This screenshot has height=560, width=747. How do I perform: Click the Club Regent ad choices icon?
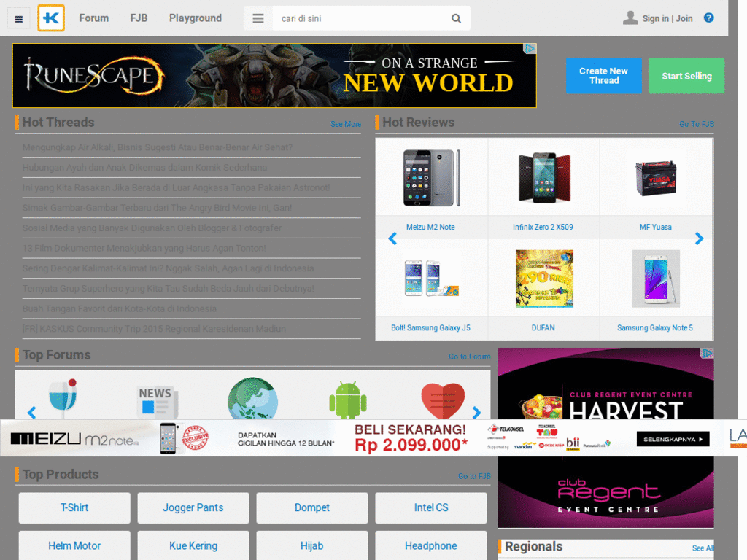(708, 354)
